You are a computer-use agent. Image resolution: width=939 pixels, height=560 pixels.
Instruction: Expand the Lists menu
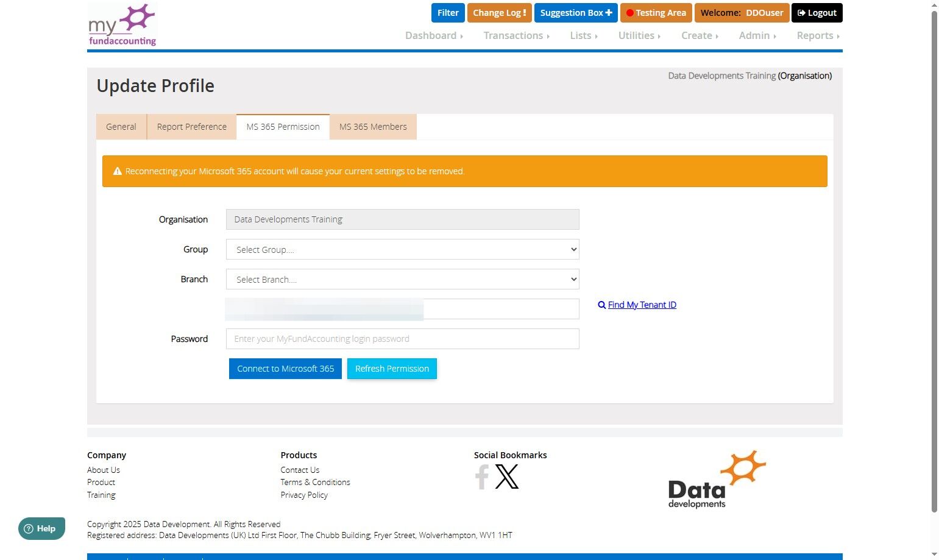584,35
